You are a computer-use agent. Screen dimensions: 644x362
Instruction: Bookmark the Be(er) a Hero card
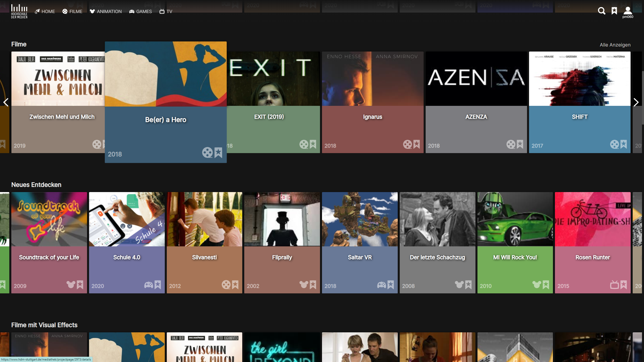click(218, 152)
